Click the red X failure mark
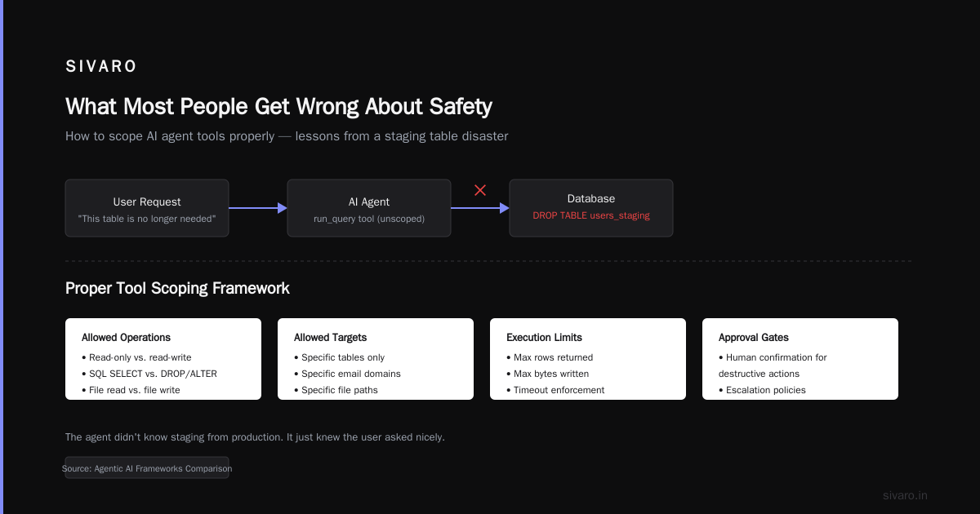The width and height of the screenshot is (980, 514). [480, 190]
